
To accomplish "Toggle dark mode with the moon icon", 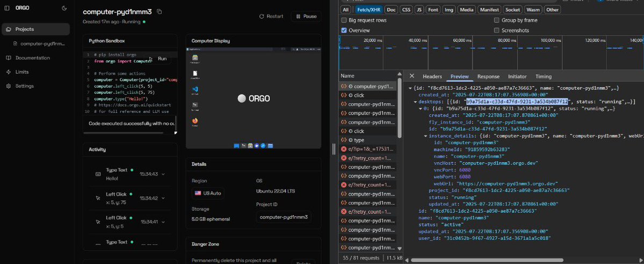I will pyautogui.click(x=64, y=8).
